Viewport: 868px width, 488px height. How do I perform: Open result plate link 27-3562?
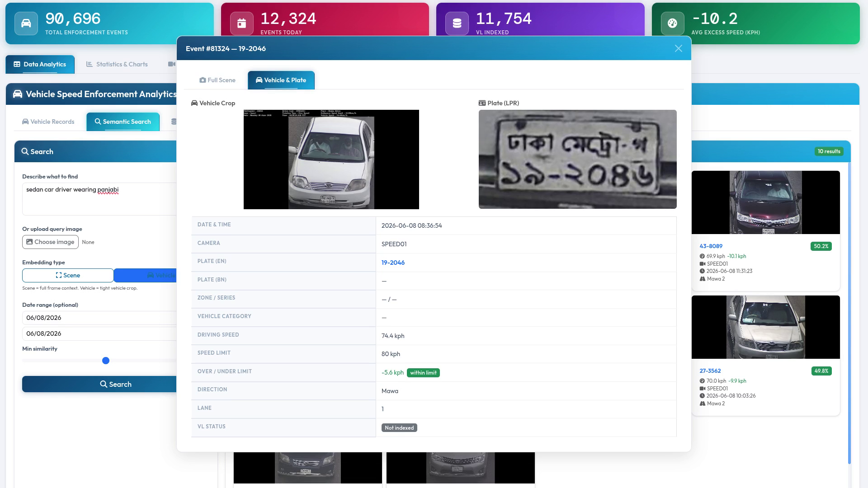710,371
